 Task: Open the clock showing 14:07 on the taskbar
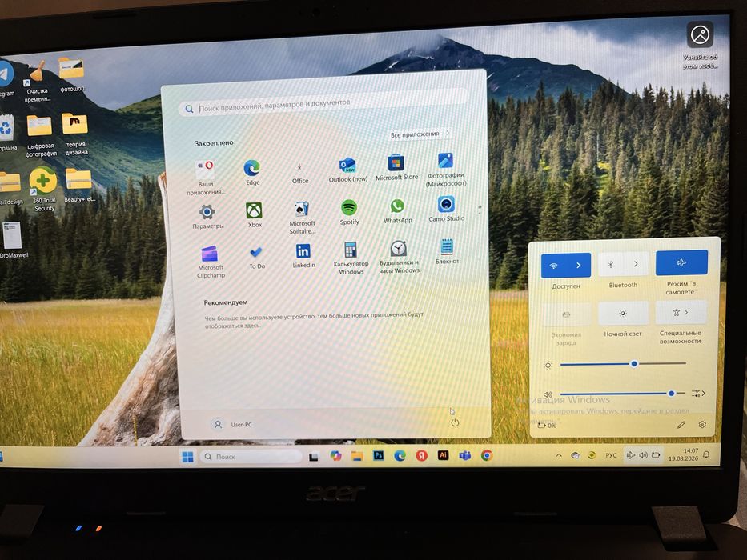[683, 454]
